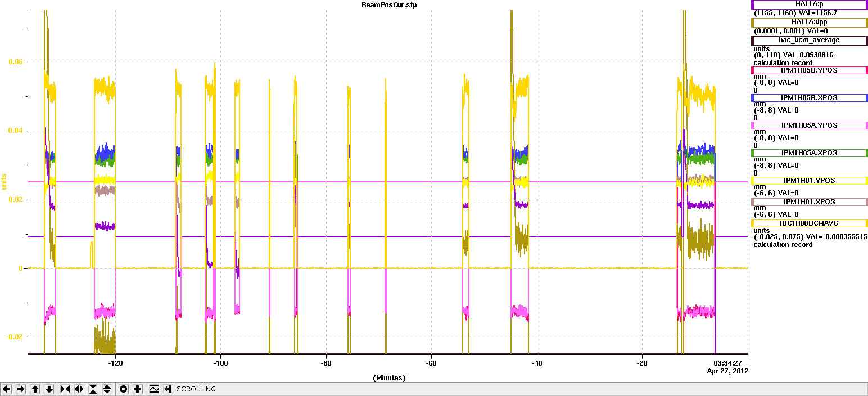Click the 0.04 y-axis tick label

(15, 130)
